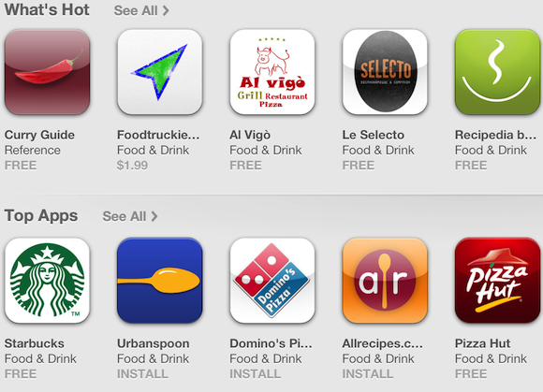Expand What's Hot with See All
The height and width of the screenshot is (392, 543).
coord(141,10)
